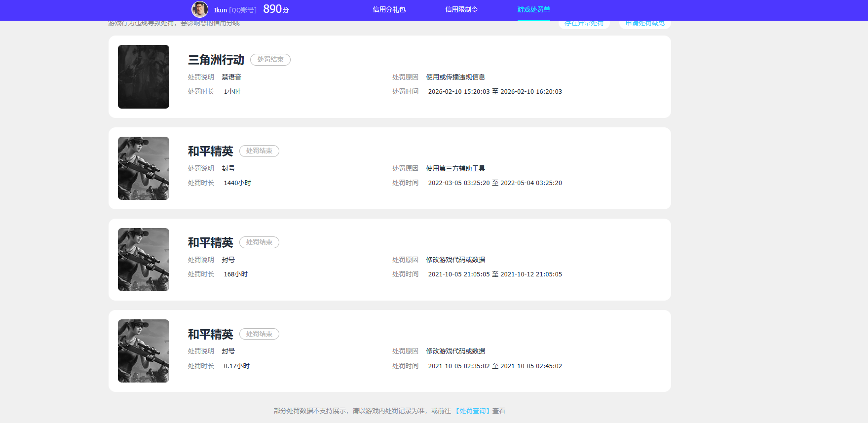
Task: Click the 申请处罚减免 button
Action: (x=645, y=24)
